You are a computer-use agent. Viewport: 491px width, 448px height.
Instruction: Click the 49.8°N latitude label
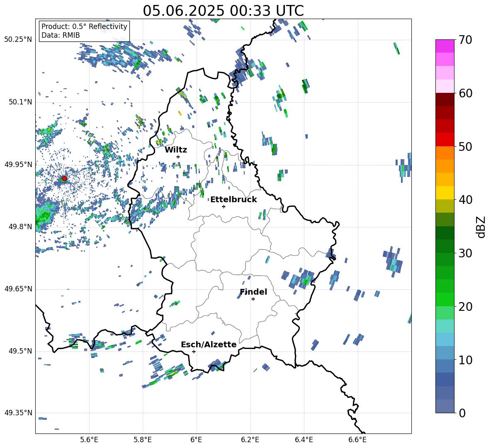click(x=20, y=227)
